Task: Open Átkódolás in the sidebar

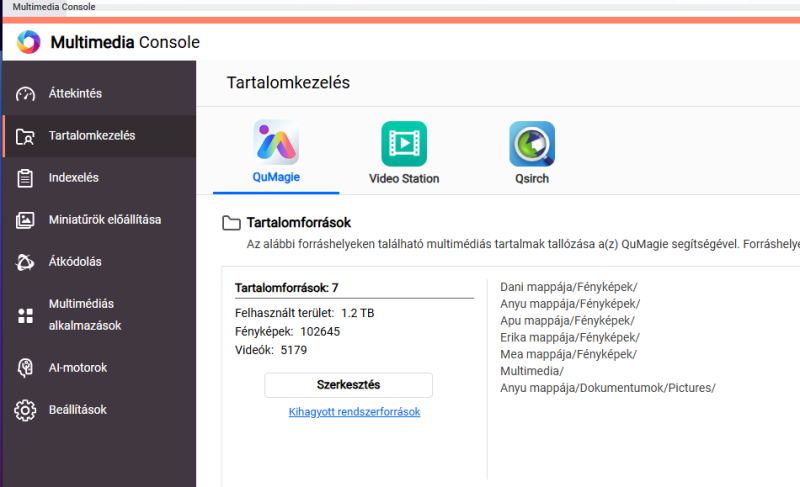Action: tap(99, 262)
